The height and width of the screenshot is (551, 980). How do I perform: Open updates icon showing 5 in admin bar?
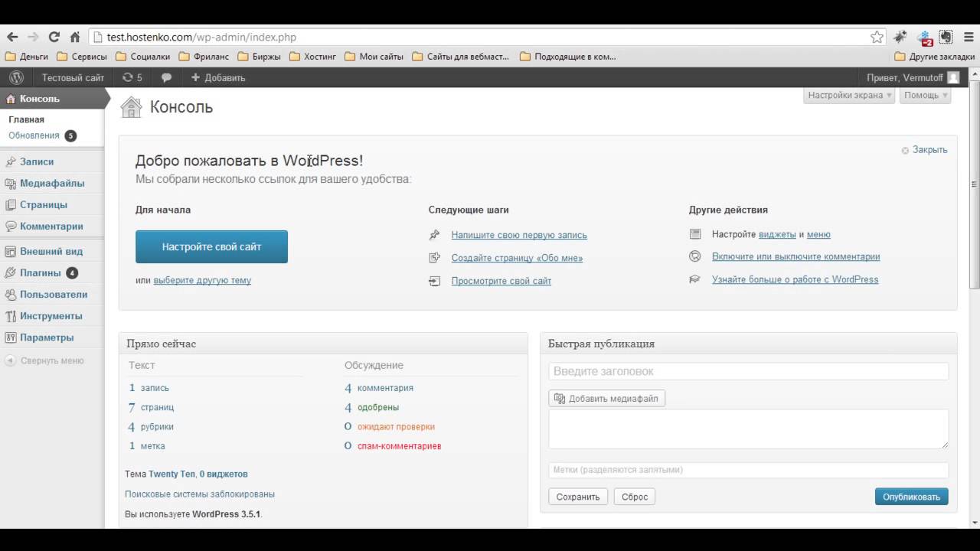click(132, 77)
